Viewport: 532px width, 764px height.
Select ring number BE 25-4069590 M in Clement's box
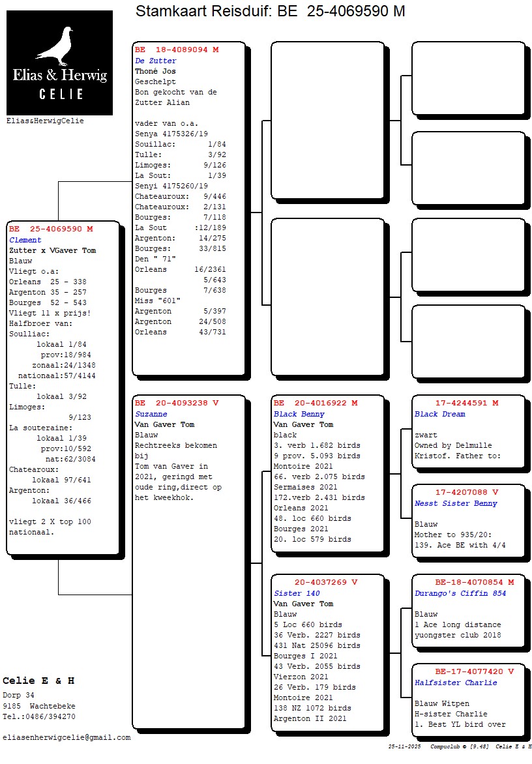tap(51, 229)
